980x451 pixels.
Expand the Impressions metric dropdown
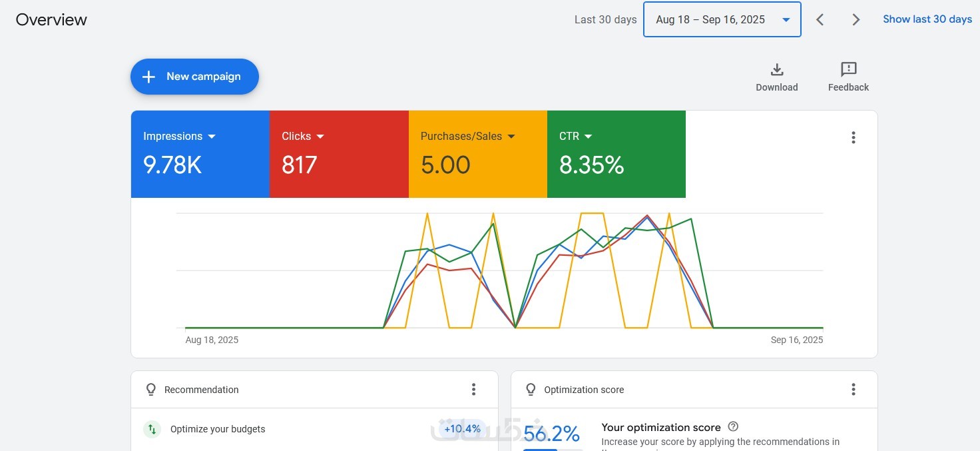212,137
